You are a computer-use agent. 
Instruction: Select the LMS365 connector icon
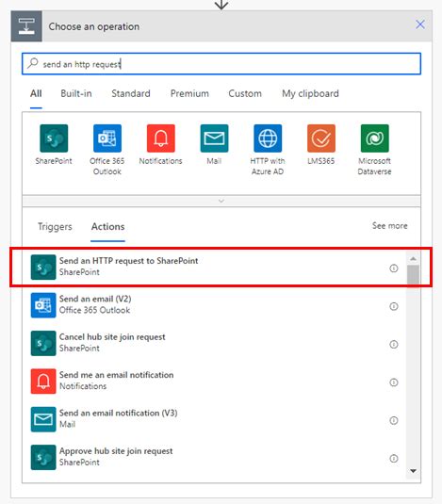click(321, 138)
